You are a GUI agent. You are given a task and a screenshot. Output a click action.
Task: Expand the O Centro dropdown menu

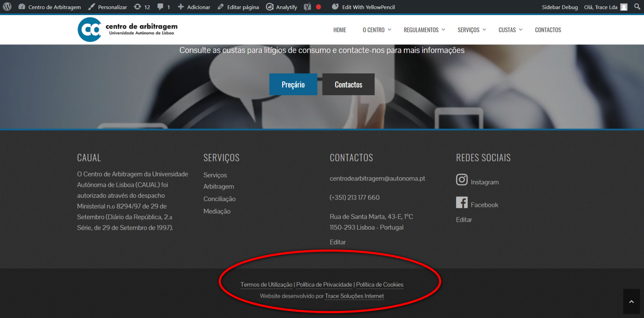376,30
